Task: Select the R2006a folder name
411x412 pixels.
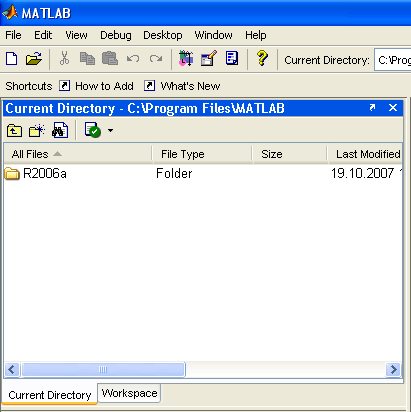Action: pos(45,173)
